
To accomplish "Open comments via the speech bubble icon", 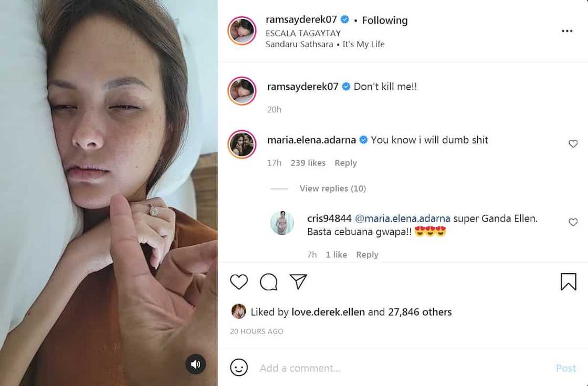I will 269,282.
